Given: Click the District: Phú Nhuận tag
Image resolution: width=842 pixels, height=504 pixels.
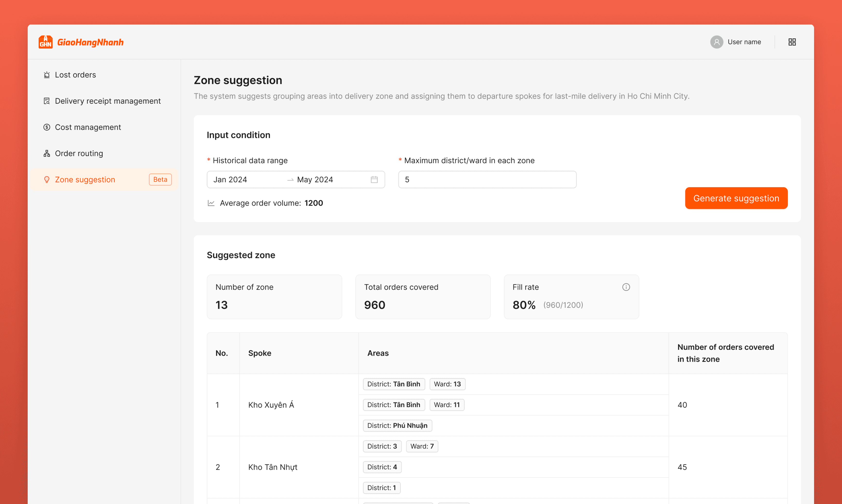Looking at the screenshot, I should click(397, 426).
